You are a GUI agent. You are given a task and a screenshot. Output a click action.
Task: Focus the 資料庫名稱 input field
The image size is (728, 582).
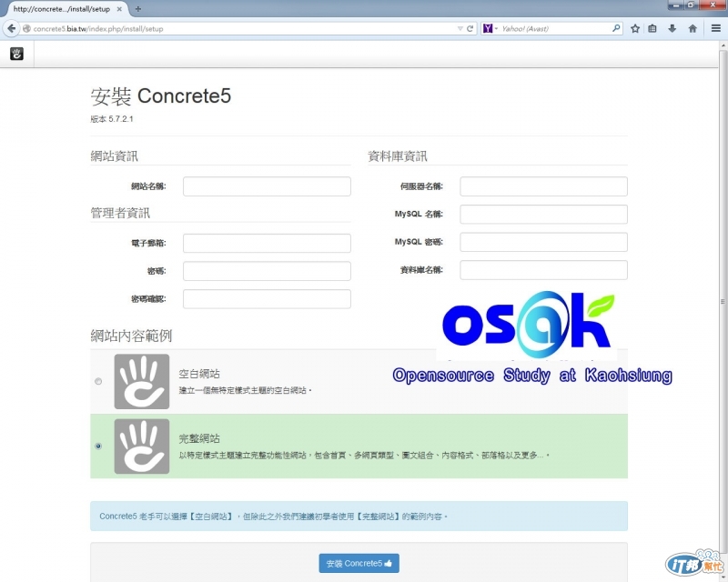click(x=543, y=270)
